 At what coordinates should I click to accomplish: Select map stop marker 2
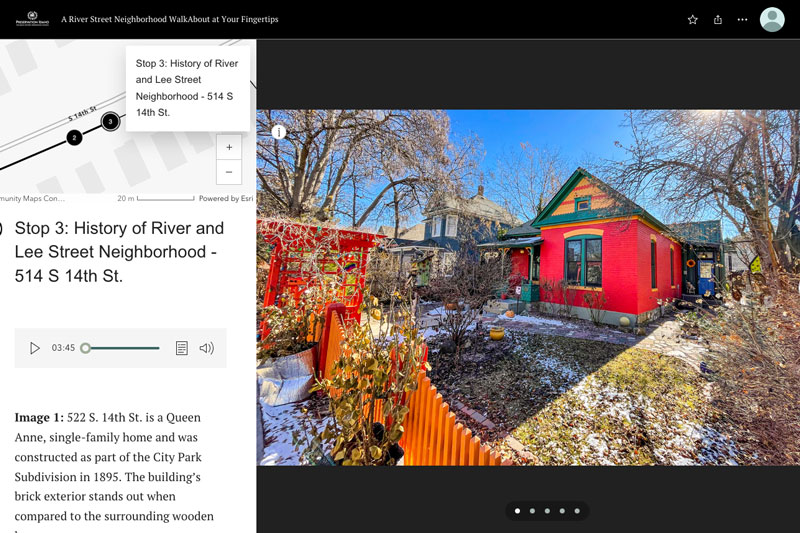[74, 138]
